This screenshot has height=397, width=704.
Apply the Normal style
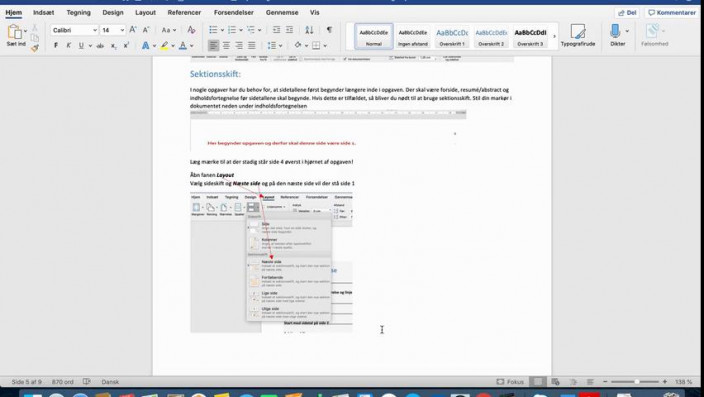374,36
